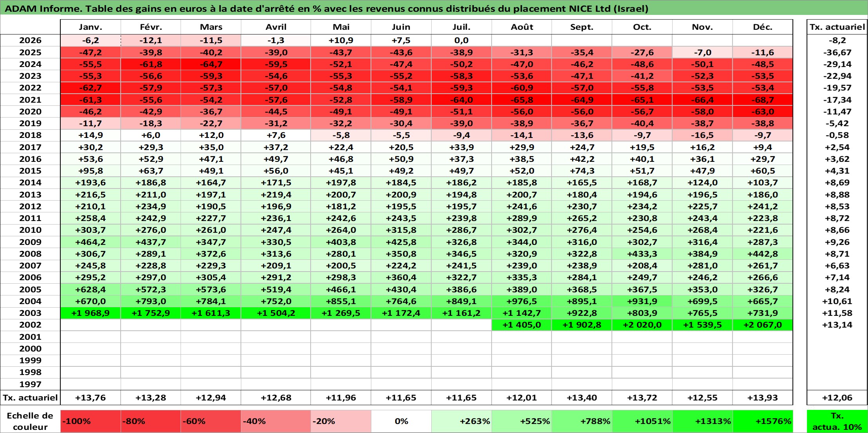Select the +788% legend cell
Image resolution: width=868 pixels, height=433 pixels.
pyautogui.click(x=582, y=421)
